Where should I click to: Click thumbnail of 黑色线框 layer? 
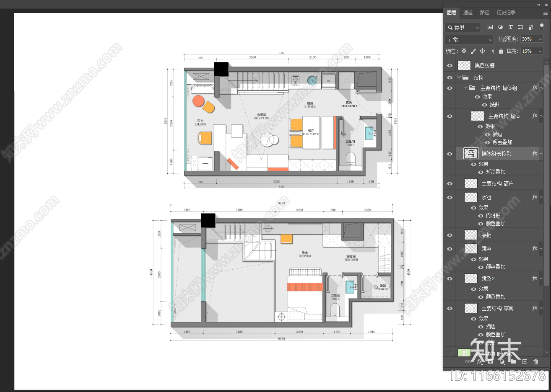464,65
